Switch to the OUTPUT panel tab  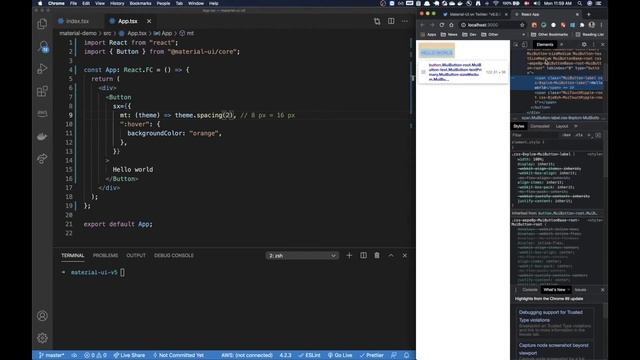(136, 256)
